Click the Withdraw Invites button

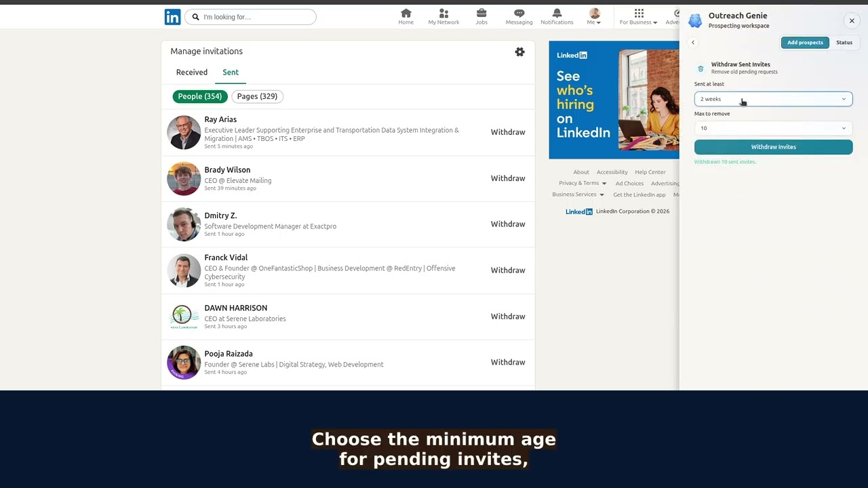coord(773,147)
